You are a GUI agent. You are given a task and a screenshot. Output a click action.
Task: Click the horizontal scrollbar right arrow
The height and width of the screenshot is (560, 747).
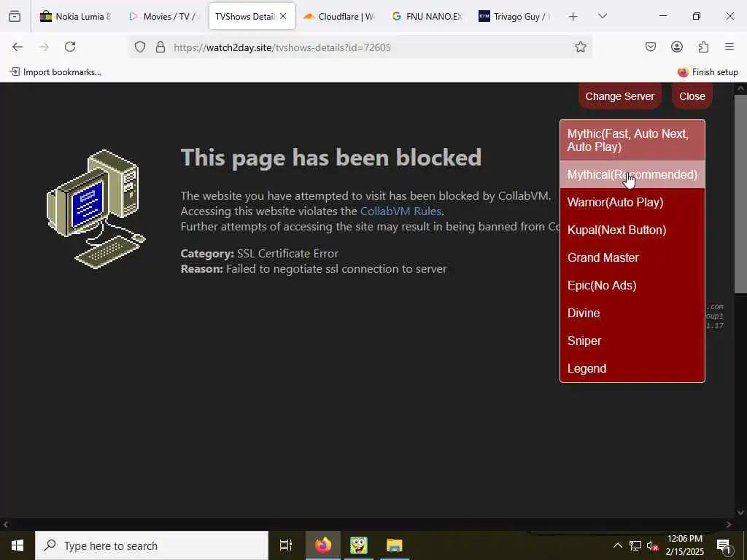click(729, 524)
